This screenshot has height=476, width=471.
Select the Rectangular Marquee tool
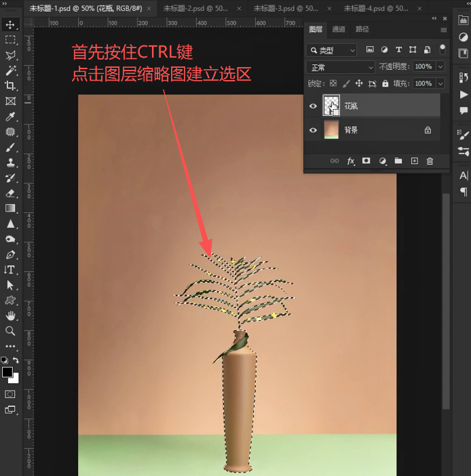[10, 40]
